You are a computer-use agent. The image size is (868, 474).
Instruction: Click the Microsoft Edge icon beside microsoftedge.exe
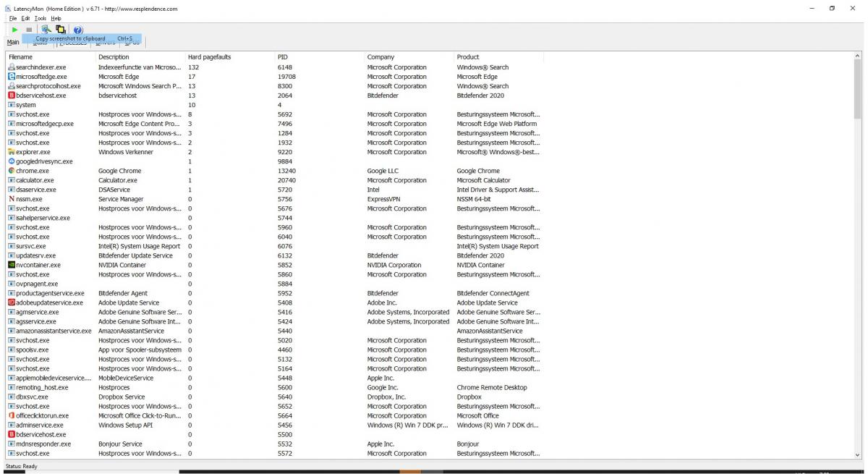pos(12,77)
